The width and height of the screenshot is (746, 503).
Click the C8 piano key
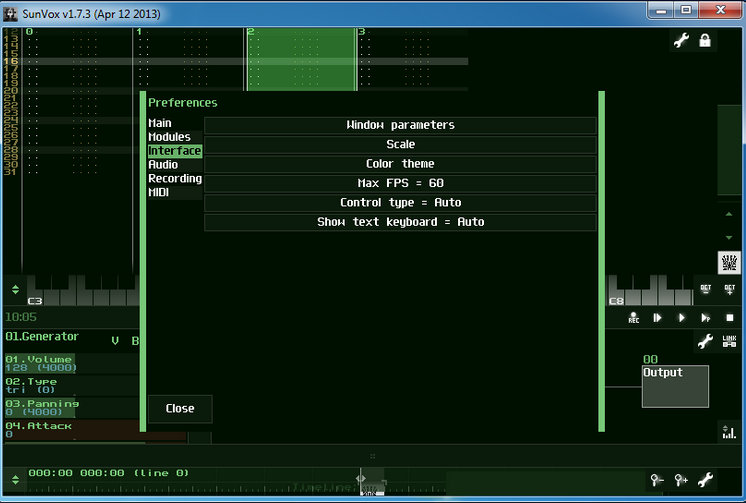click(x=617, y=295)
